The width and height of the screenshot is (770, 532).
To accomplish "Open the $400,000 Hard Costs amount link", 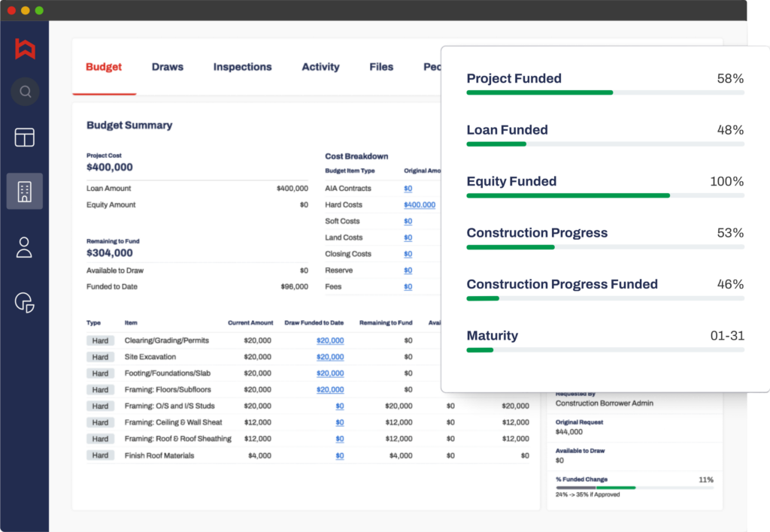I will tap(421, 204).
